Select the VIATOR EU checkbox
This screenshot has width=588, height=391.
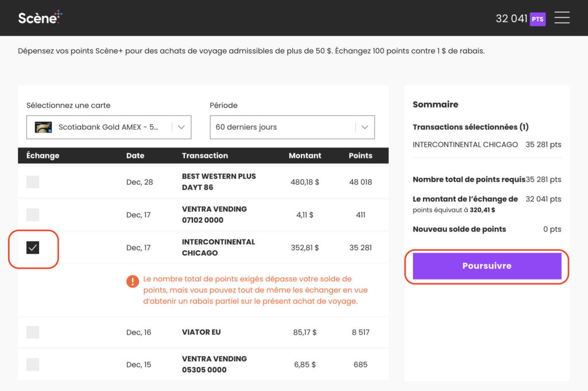(33, 332)
